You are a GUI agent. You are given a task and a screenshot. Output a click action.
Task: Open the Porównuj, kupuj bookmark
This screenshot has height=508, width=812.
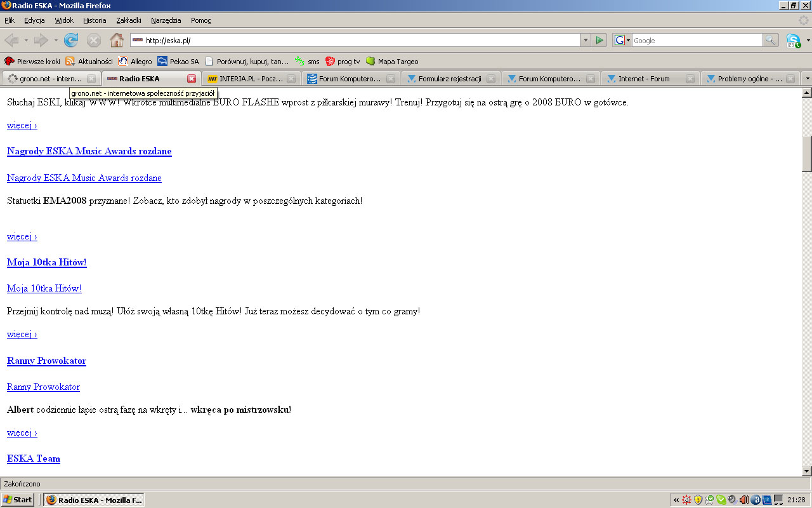coord(246,62)
